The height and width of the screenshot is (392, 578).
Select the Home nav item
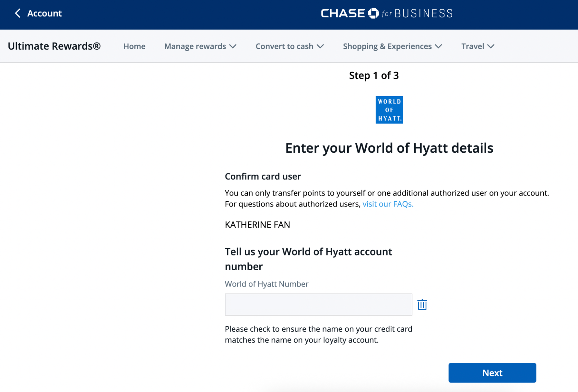click(x=134, y=46)
